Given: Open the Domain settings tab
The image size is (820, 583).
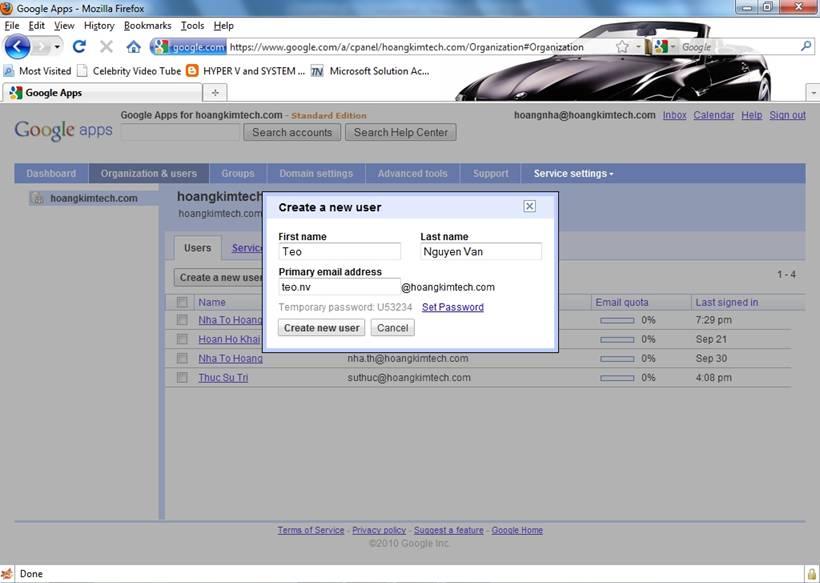Looking at the screenshot, I should pyautogui.click(x=316, y=174).
